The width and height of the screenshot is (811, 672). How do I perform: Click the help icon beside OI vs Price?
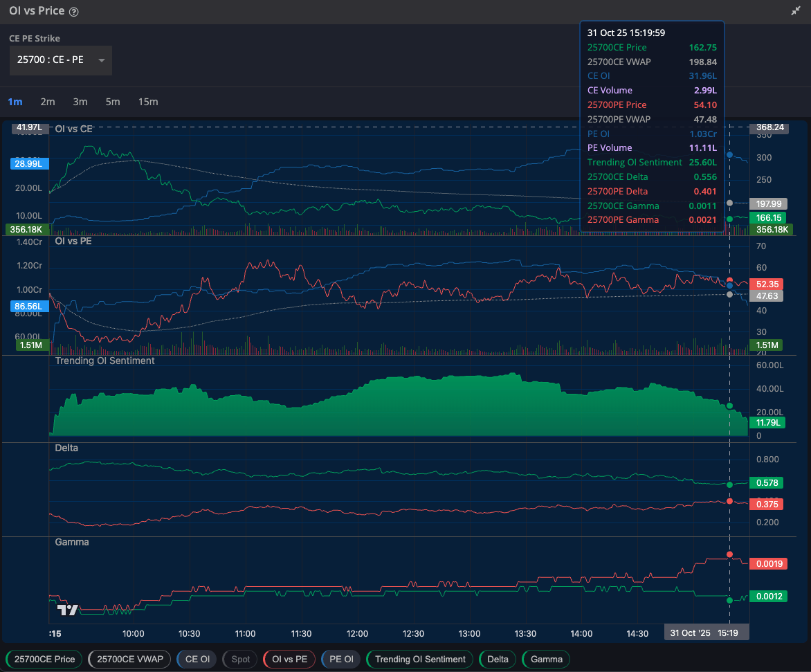click(x=74, y=12)
